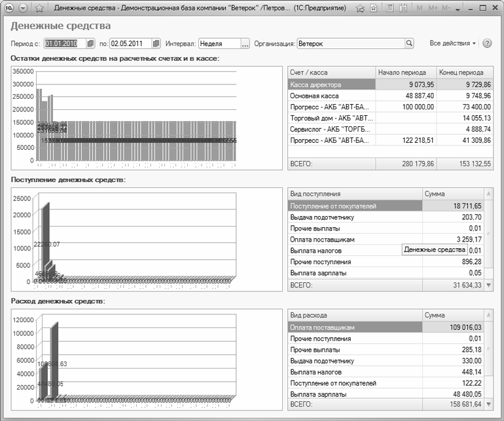Open date picker for period end date
The width and height of the screenshot is (504, 421).
(x=156, y=44)
